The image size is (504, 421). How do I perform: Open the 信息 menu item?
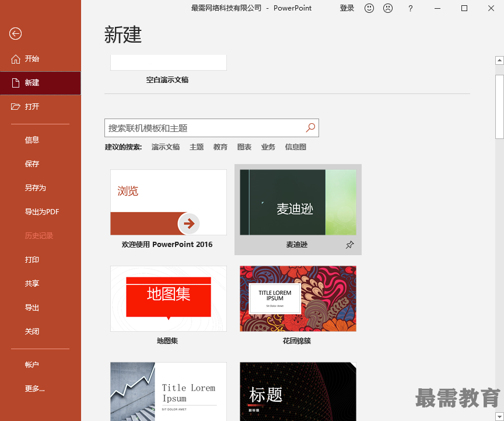click(32, 140)
